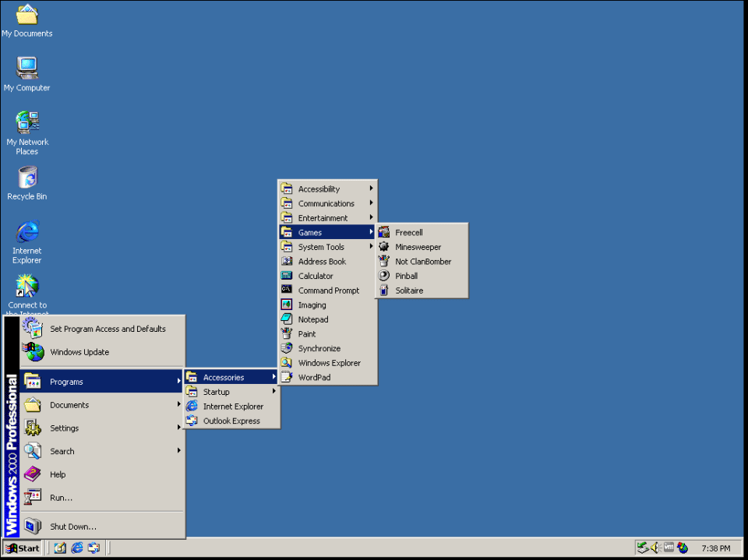Choose Shut Down... from Start menu
The width and height of the screenshot is (748, 560).
click(73, 527)
